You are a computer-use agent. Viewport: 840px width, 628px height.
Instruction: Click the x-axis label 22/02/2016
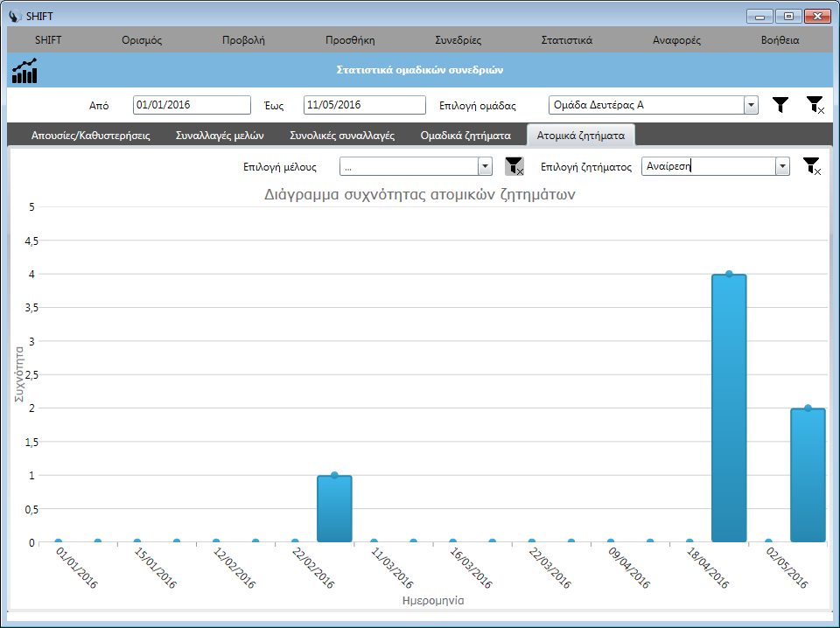313,568
